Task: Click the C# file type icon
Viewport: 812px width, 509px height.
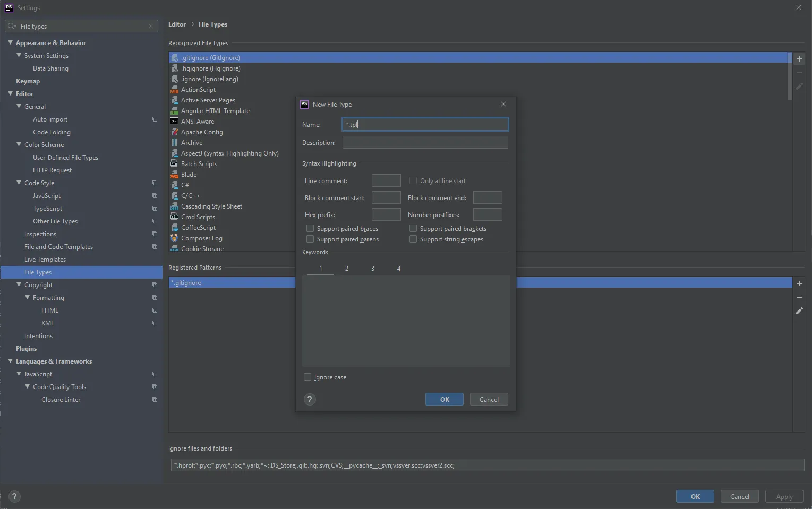Action: [x=174, y=185]
